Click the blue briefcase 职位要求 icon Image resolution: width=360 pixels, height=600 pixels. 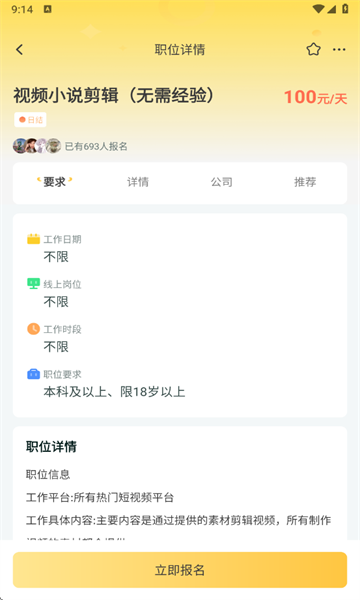pos(33,374)
